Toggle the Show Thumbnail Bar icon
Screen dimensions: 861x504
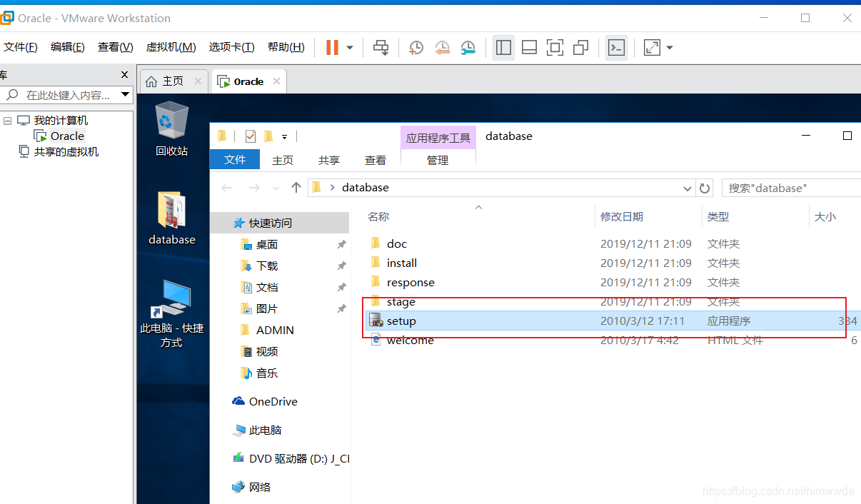point(529,47)
